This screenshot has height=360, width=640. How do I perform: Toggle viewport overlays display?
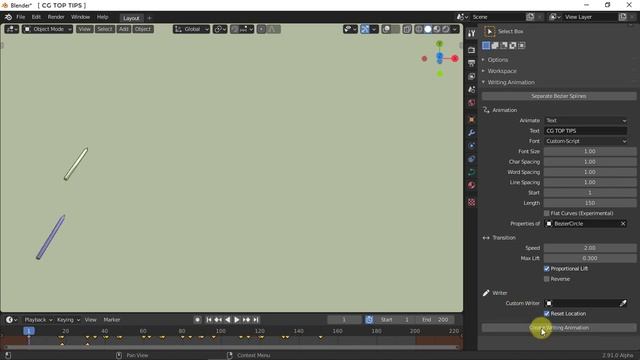coord(386,29)
